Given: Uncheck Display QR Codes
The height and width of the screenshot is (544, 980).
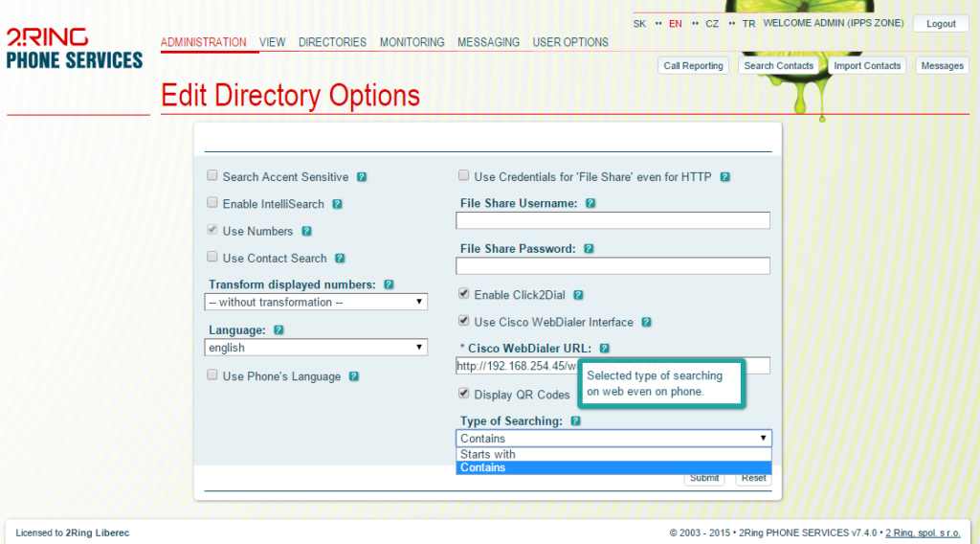Looking at the screenshot, I should [464, 394].
